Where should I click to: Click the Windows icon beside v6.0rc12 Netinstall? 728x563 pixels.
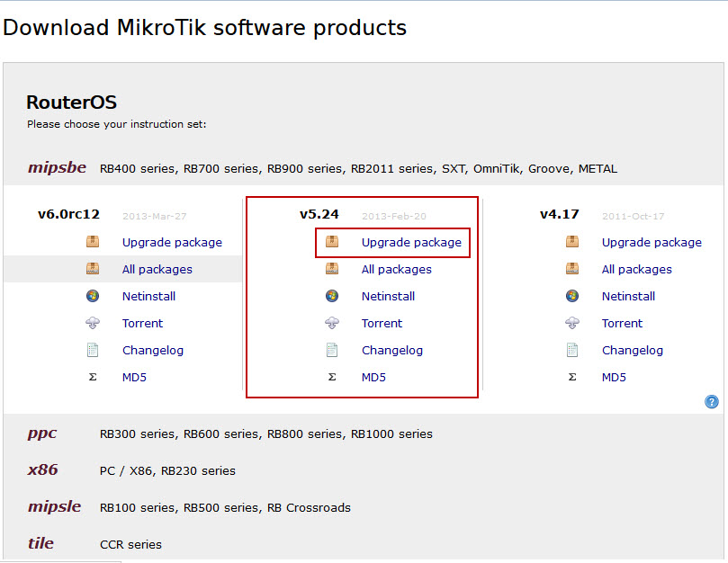coord(93,296)
